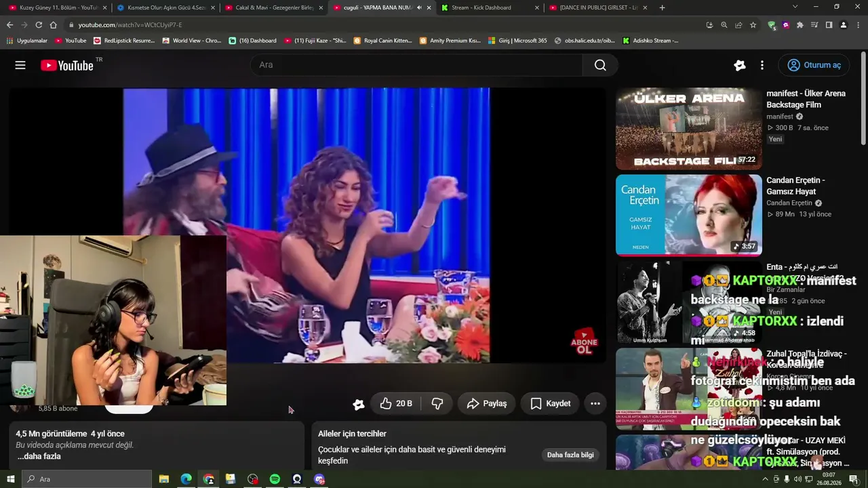The height and width of the screenshot is (488, 868).
Task: Like the video with the 20 B thumbs-up
Action: click(396, 403)
